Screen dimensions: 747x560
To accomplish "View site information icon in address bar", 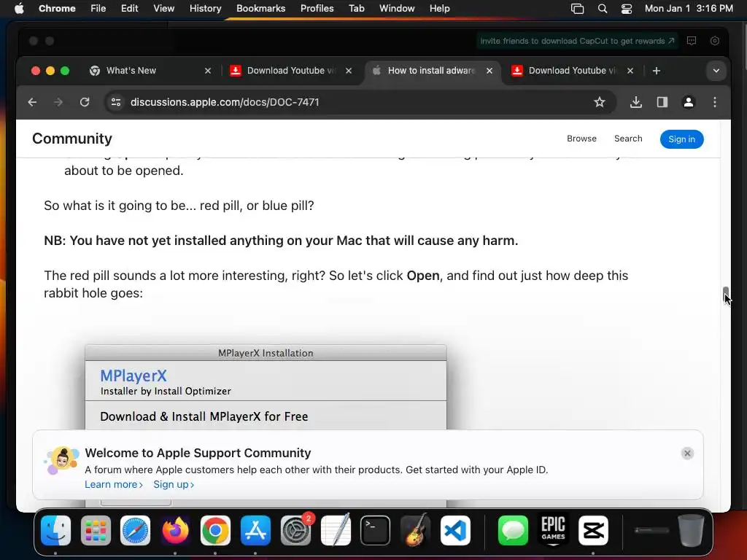I will (116, 102).
